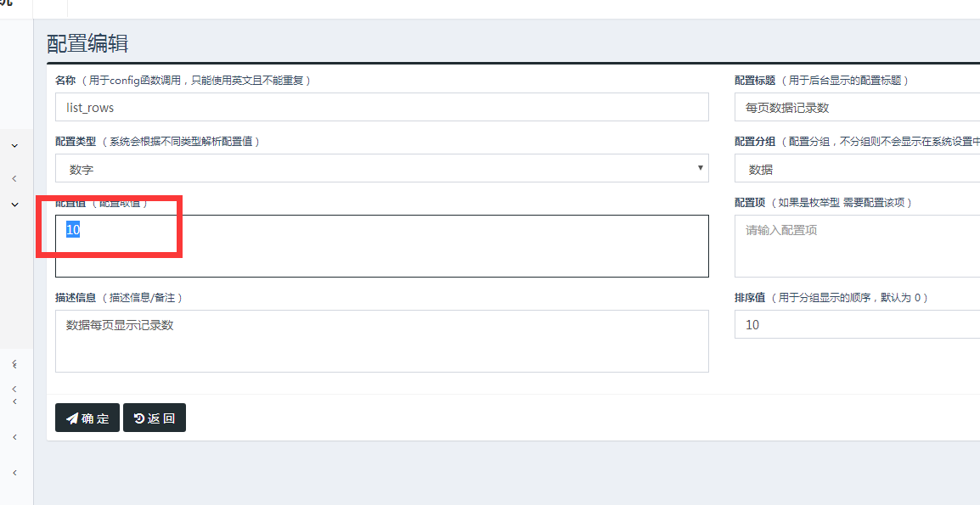
Task: Click the 名称 field label
Action: tap(65, 80)
